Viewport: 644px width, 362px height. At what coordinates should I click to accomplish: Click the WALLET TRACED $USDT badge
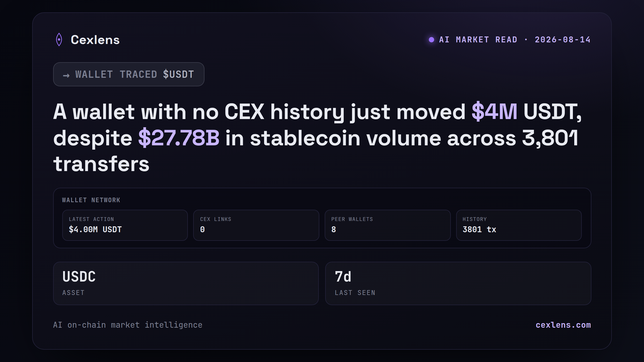tap(129, 74)
